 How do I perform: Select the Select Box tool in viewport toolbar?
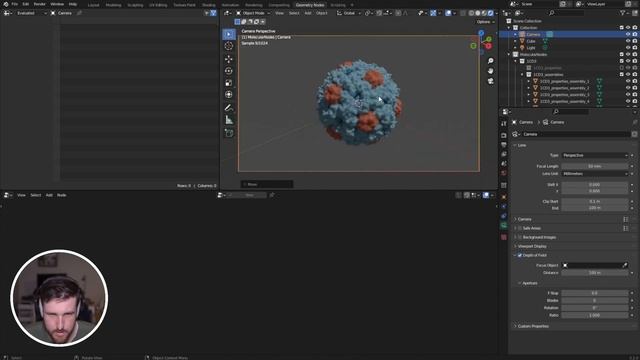tap(229, 34)
